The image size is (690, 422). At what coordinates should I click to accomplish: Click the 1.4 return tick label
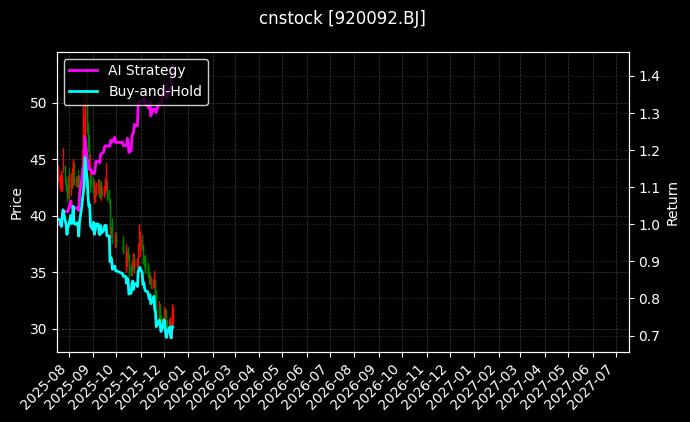[648, 76]
